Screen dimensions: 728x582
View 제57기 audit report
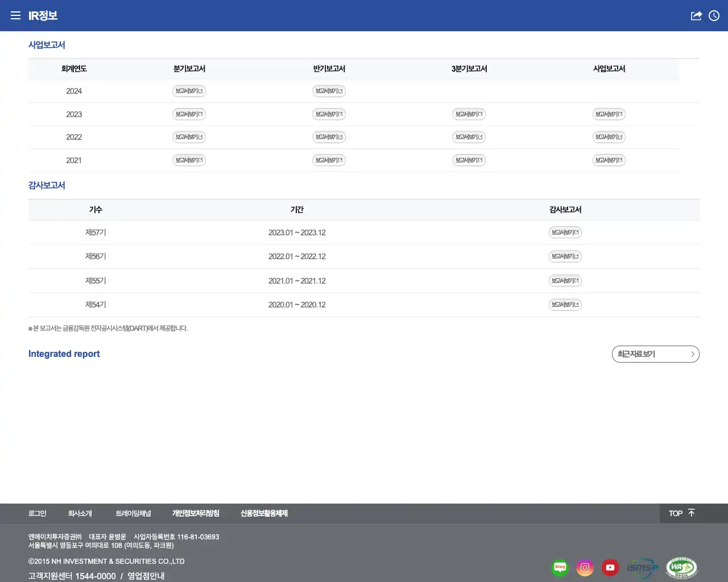coord(565,232)
